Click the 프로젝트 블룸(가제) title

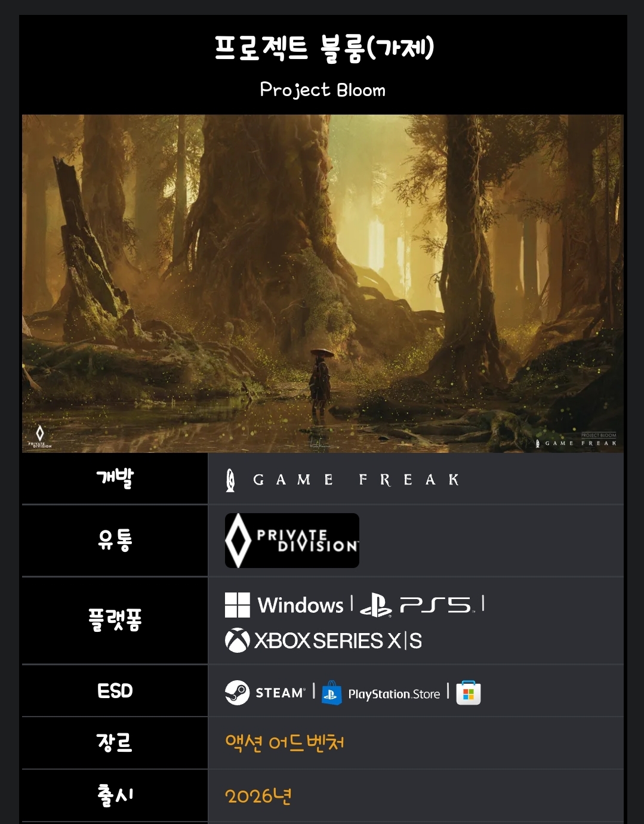coord(324,48)
